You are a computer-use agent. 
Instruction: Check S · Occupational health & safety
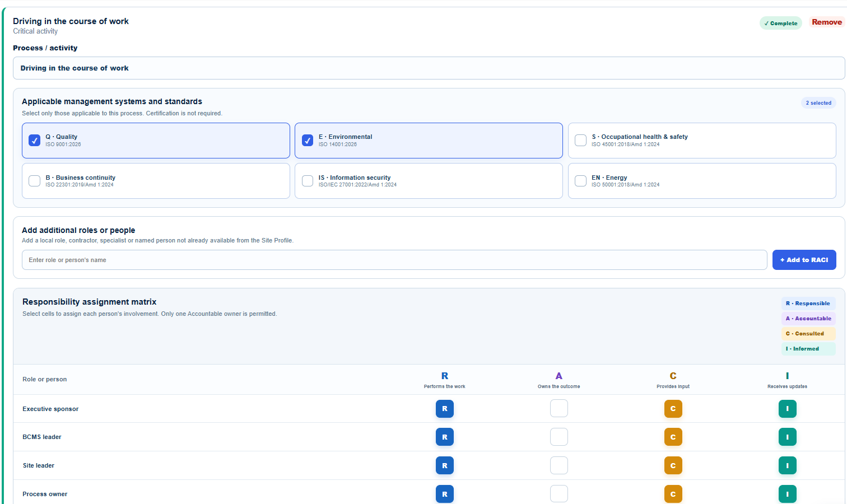pos(581,141)
